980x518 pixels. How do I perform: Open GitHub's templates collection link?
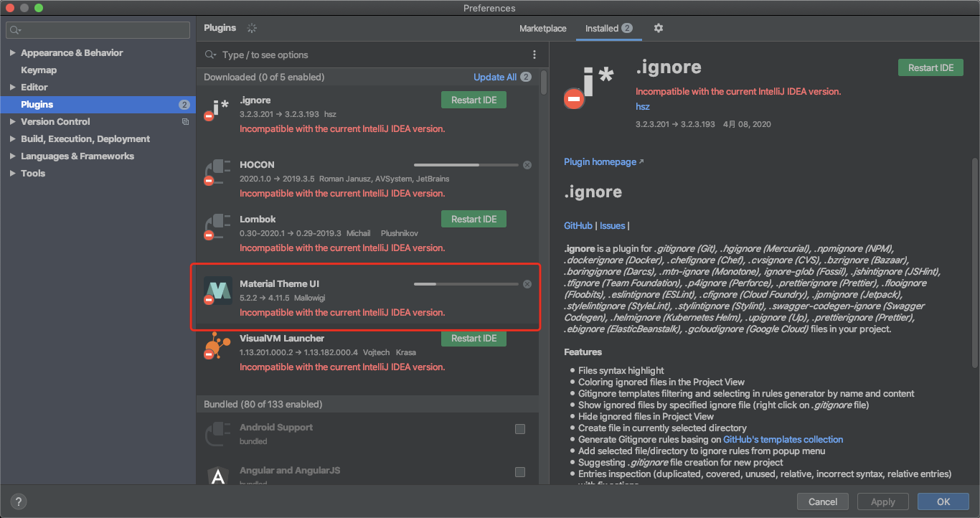[783, 439]
